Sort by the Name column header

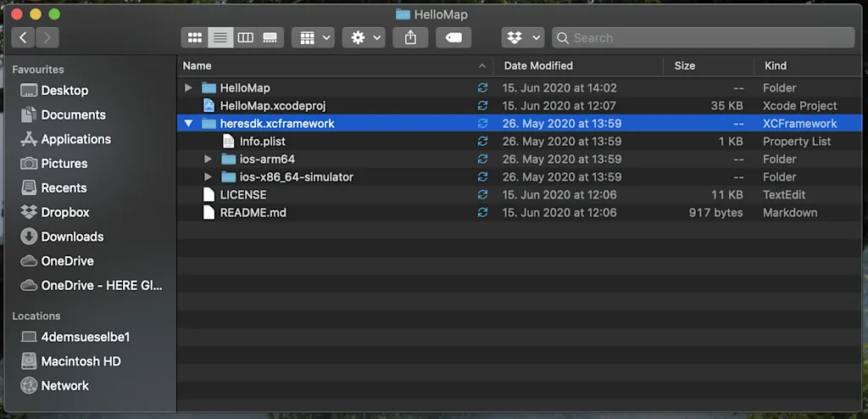[336, 66]
